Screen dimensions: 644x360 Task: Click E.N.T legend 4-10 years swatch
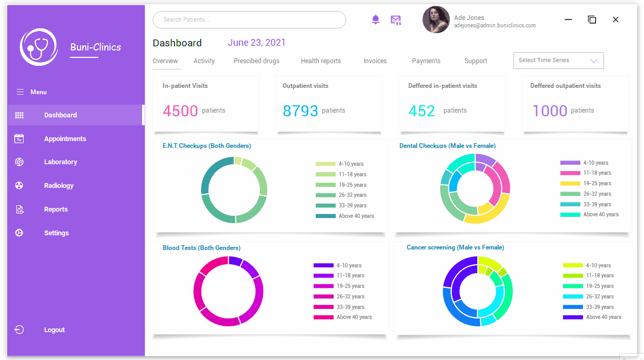[x=326, y=164]
